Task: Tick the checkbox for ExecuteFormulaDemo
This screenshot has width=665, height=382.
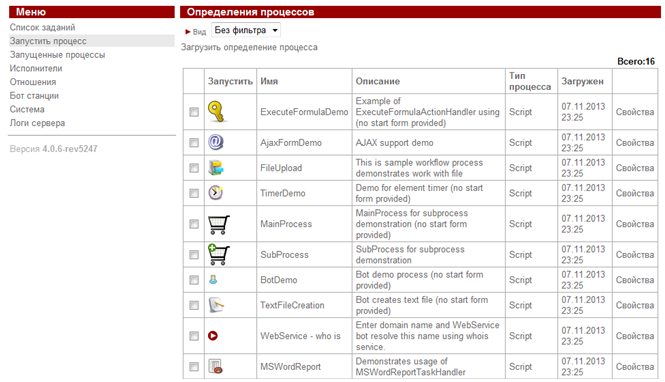Action: point(194,112)
